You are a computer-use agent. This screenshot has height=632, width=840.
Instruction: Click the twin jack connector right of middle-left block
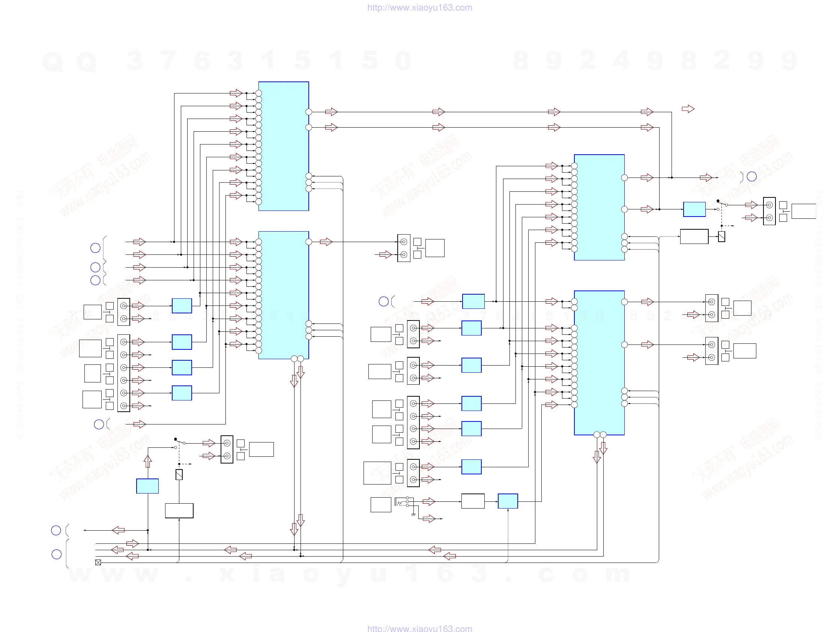(404, 248)
